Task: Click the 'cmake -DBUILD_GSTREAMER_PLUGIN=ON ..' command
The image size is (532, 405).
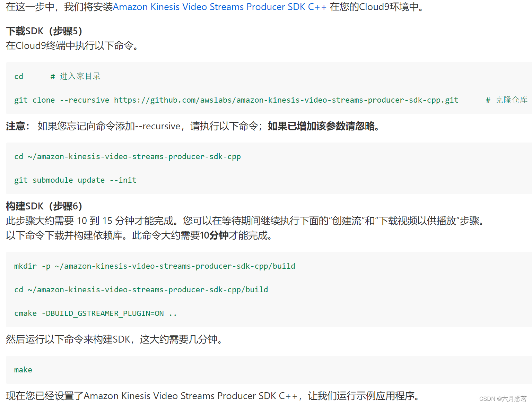Action: 96,313
